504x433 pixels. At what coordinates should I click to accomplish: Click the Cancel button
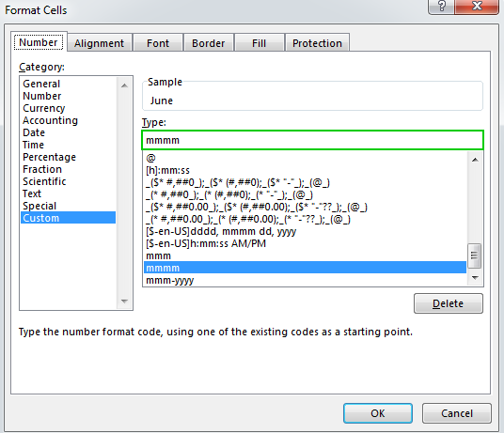pos(457,413)
